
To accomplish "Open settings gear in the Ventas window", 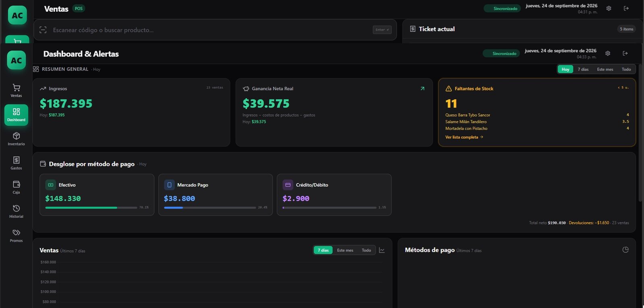I will coord(609,8).
